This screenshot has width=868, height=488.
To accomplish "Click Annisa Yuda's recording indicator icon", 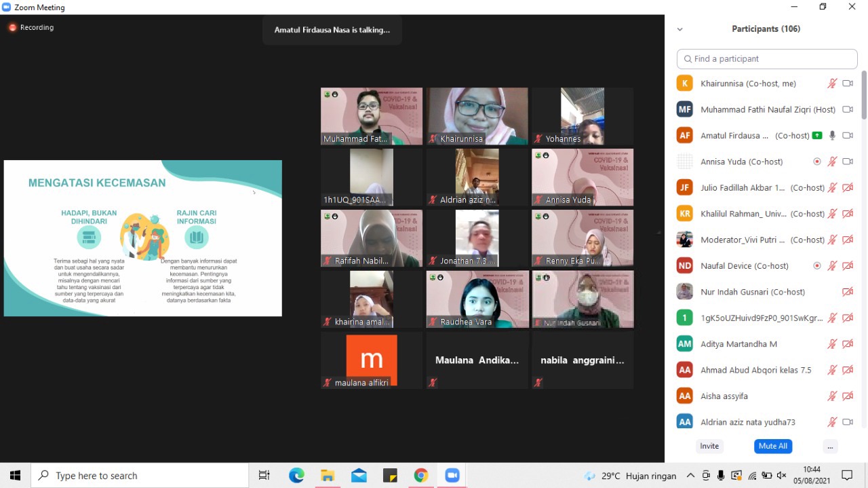I will [x=817, y=162].
